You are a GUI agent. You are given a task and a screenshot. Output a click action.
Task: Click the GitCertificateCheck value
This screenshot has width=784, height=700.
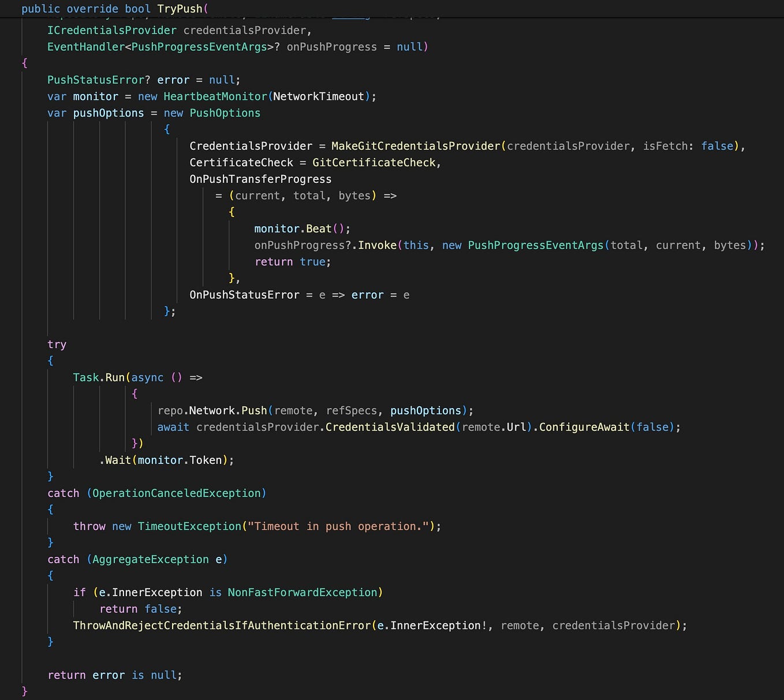coord(374,163)
